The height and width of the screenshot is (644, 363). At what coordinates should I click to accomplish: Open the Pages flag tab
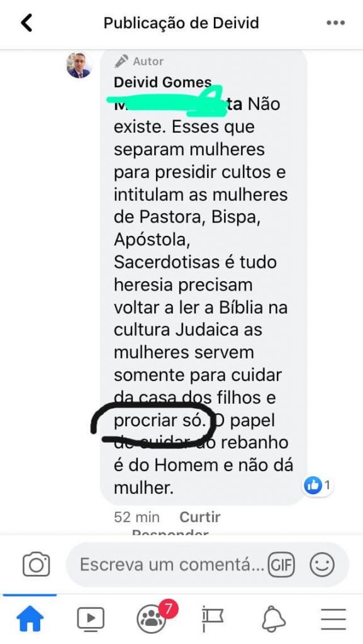212,619
